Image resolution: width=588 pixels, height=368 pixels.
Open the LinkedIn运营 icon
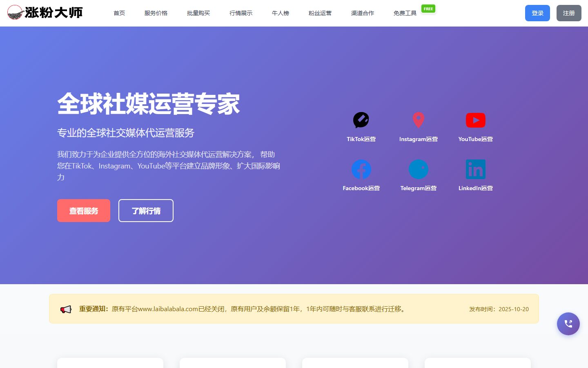(x=475, y=169)
